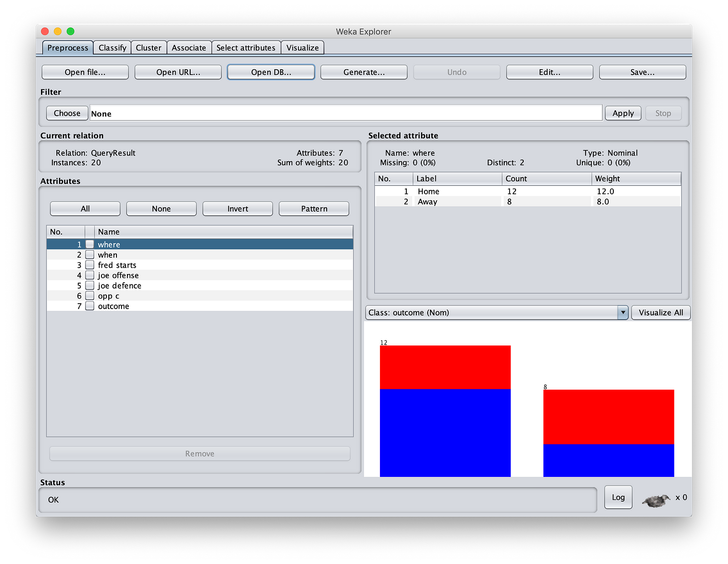Switch to the Classify tab
The image size is (728, 564).
112,48
